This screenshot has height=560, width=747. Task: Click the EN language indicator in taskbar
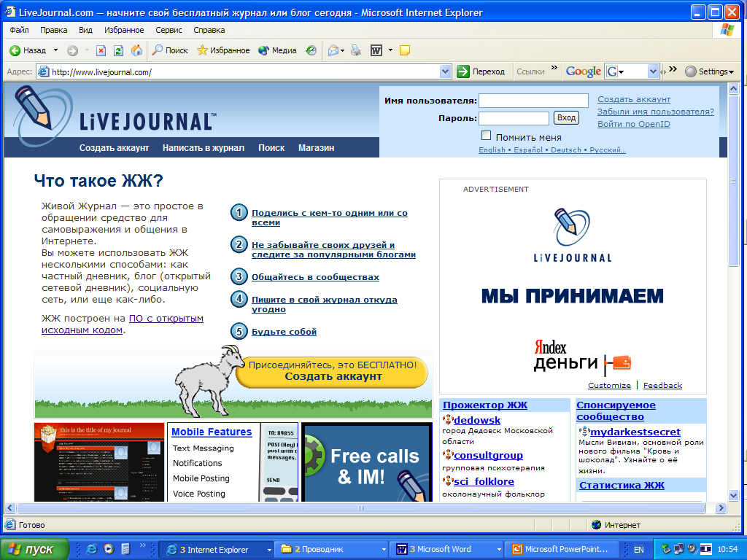[639, 550]
